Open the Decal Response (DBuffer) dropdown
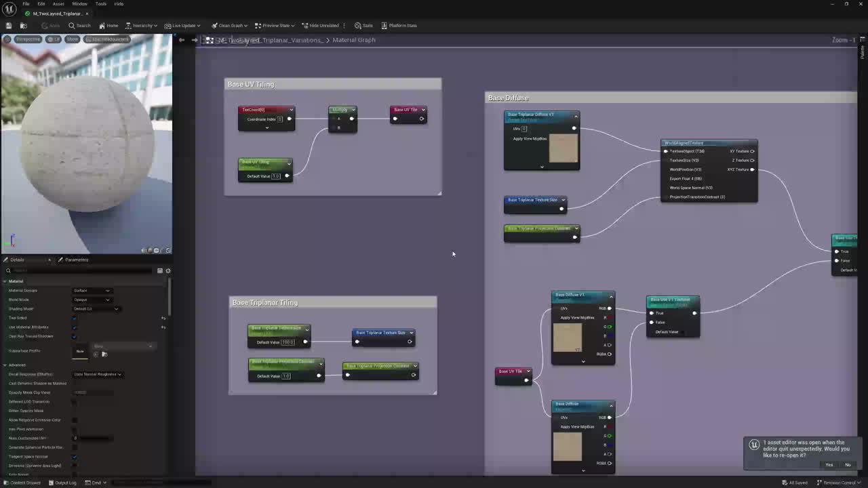Image resolution: width=868 pixels, height=488 pixels. click(98, 374)
